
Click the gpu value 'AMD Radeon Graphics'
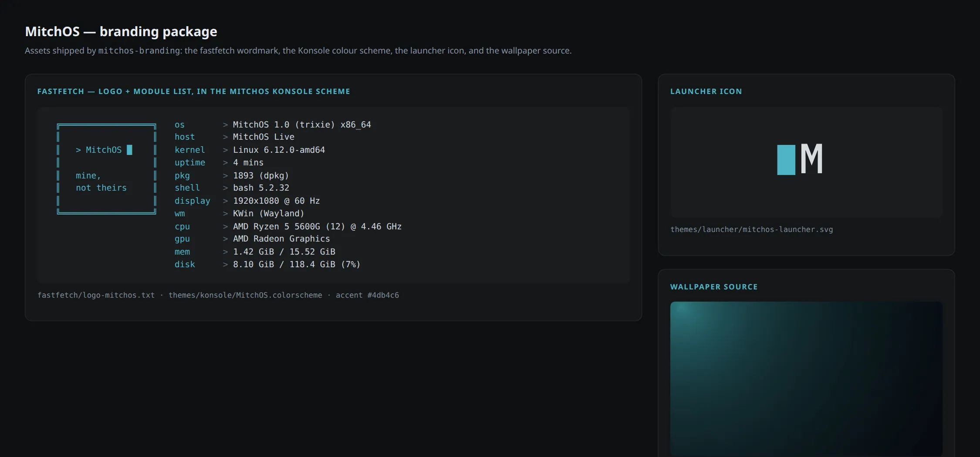point(281,239)
